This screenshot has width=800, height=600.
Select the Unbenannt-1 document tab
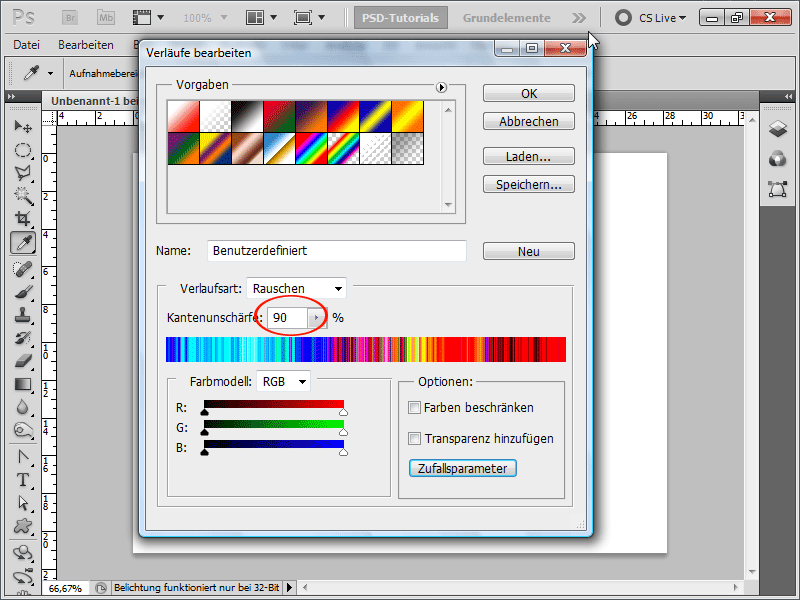click(x=94, y=101)
